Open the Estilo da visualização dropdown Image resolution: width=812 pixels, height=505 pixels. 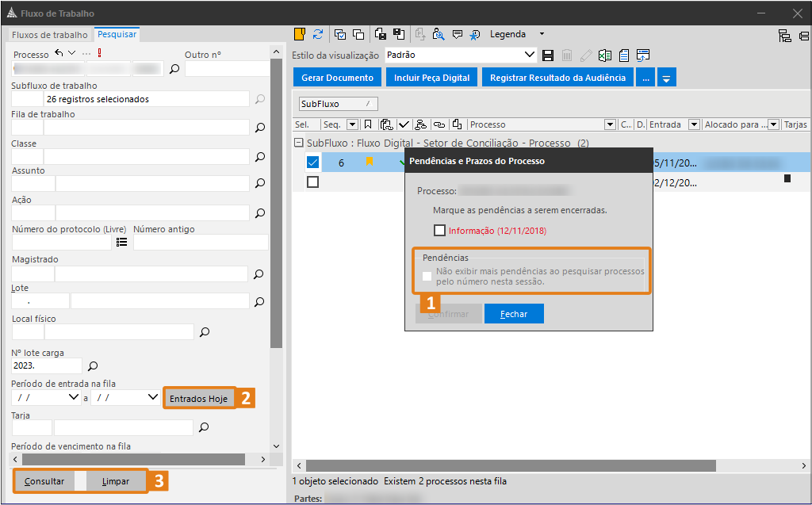(x=530, y=55)
